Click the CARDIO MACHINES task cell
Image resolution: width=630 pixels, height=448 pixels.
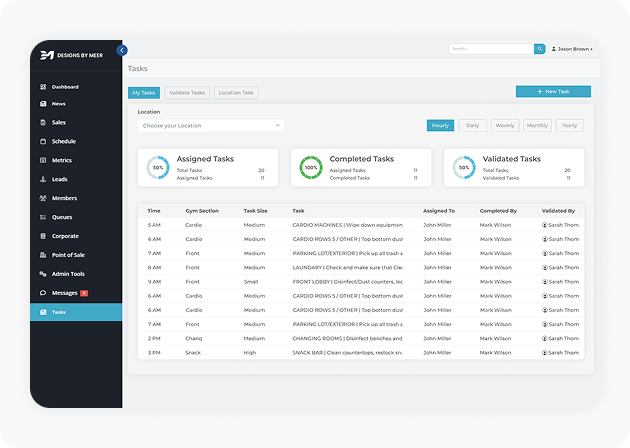[348, 225]
